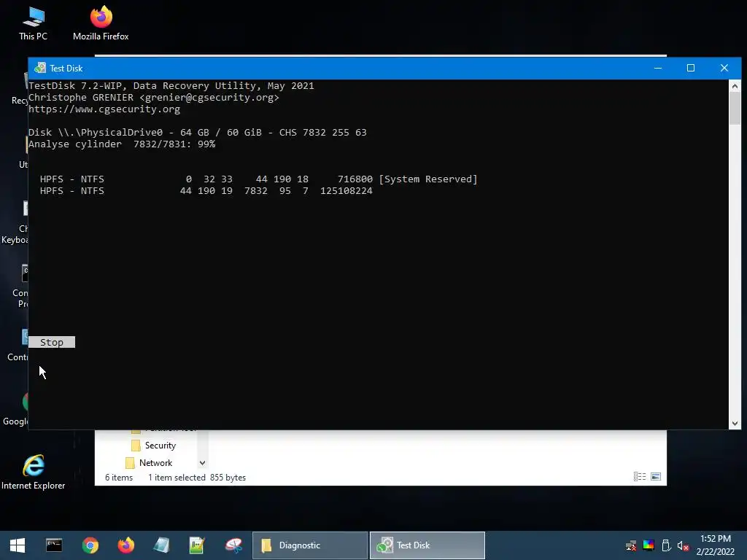Select the 125108224-sector NTFS partition row

pos(206,191)
